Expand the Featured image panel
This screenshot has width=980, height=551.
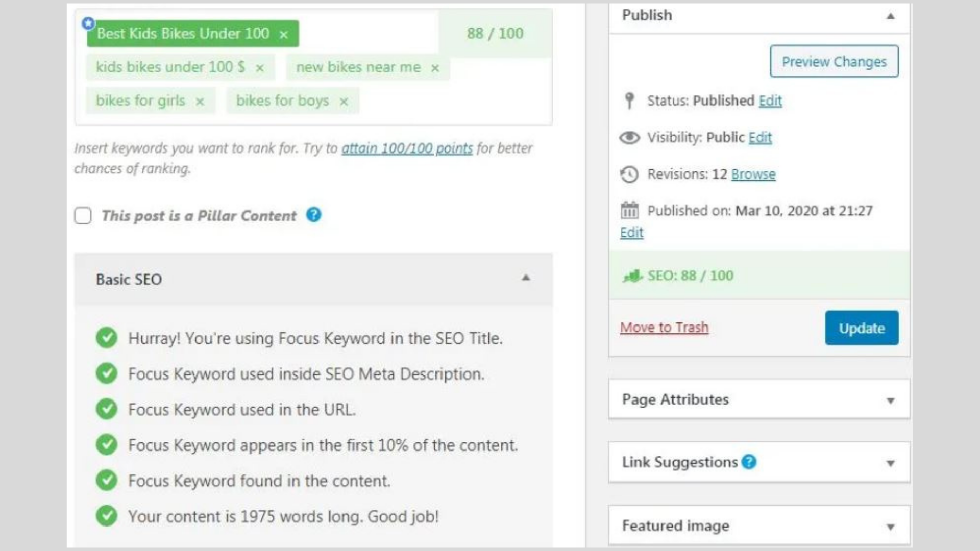891,527
